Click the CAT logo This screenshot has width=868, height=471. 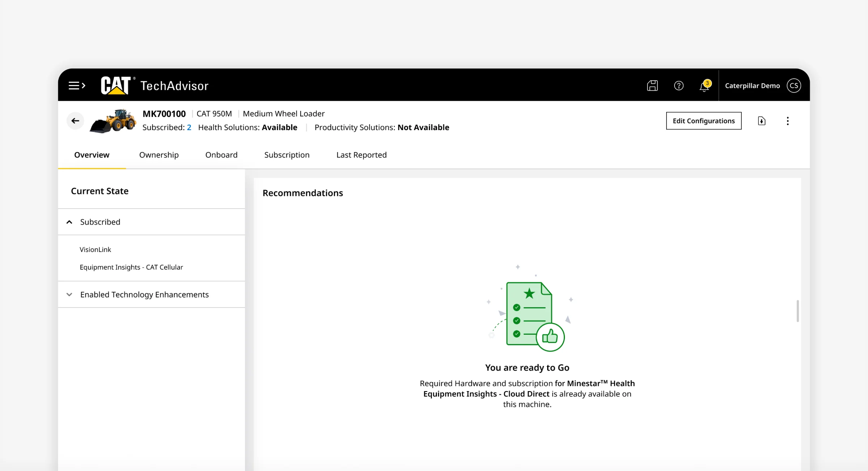click(x=116, y=85)
